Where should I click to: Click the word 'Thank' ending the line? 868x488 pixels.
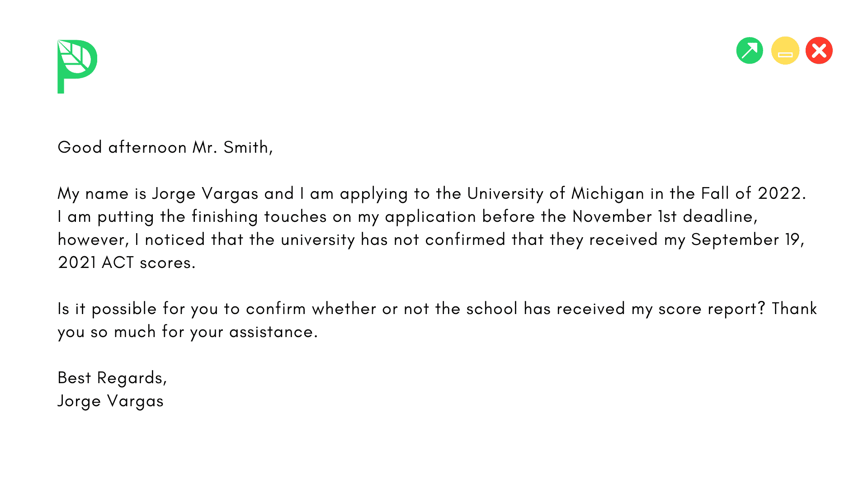(x=794, y=309)
